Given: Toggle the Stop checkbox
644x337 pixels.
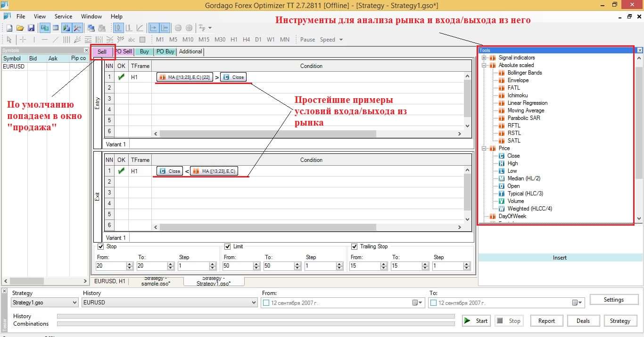Looking at the screenshot, I should click(100, 246).
